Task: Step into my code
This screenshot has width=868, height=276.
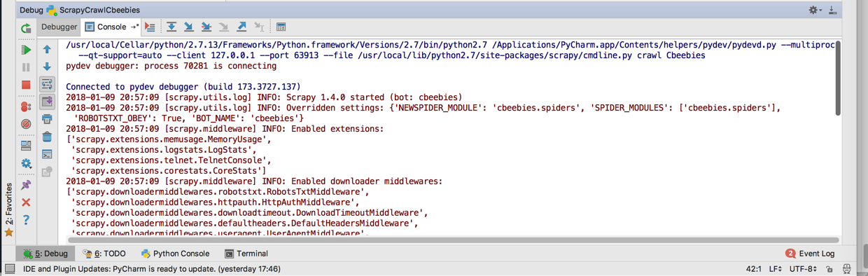Action: pos(206,27)
